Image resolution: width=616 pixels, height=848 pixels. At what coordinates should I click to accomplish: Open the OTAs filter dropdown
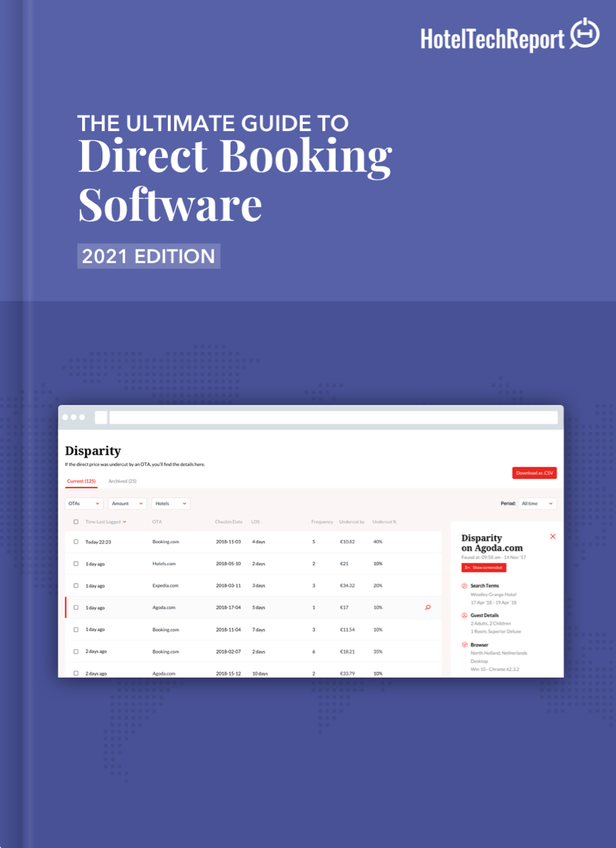tap(84, 504)
